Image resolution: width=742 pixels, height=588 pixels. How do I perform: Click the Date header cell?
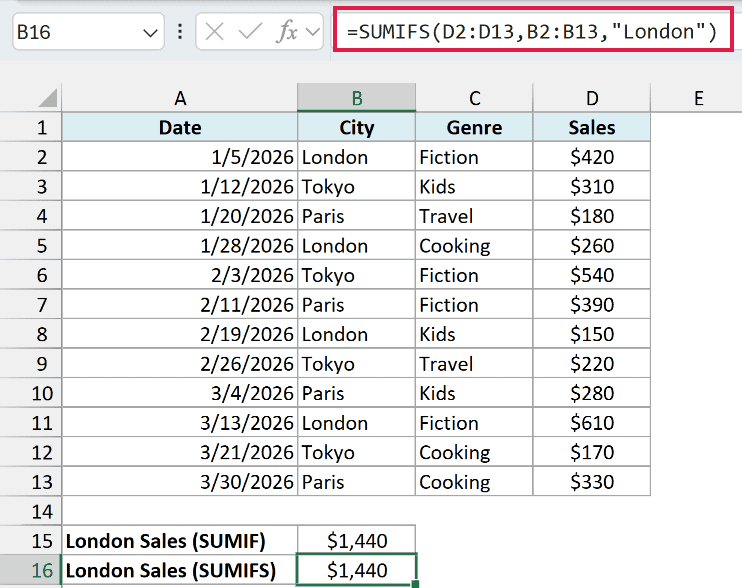tap(180, 127)
